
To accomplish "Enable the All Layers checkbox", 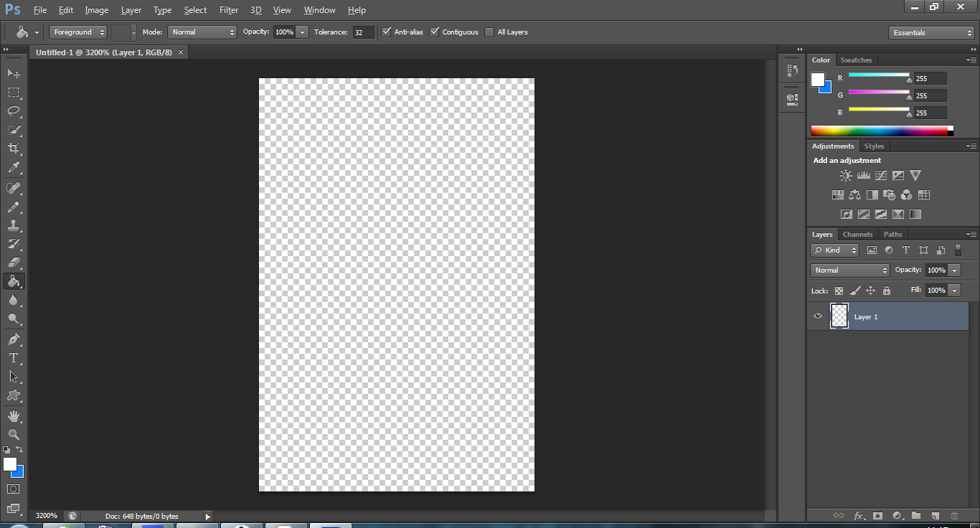I will tap(489, 32).
